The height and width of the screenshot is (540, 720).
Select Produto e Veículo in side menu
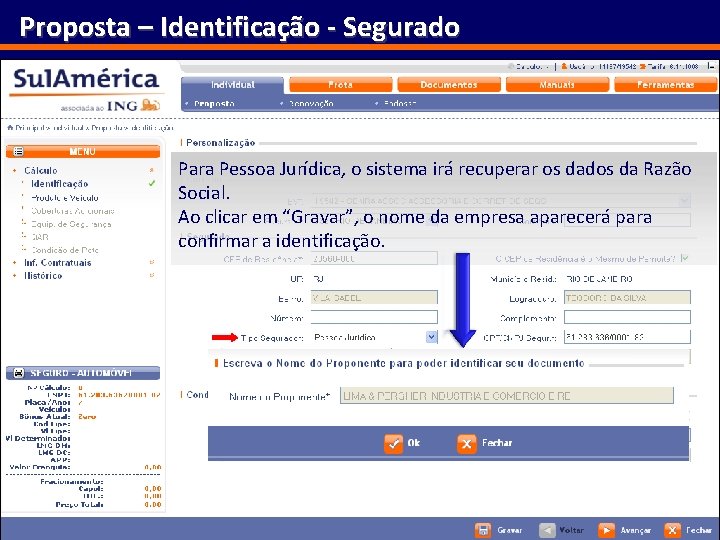click(x=65, y=198)
